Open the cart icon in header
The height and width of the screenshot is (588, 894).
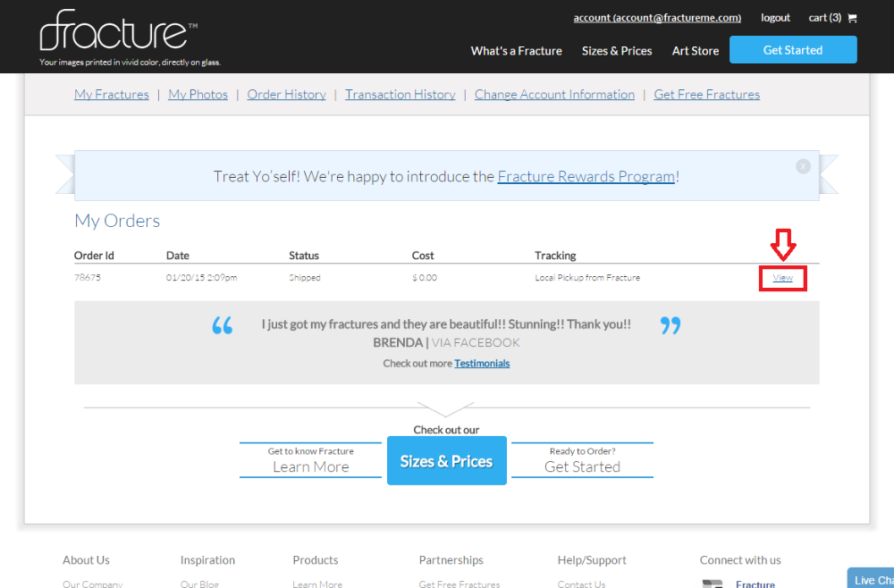(x=852, y=18)
